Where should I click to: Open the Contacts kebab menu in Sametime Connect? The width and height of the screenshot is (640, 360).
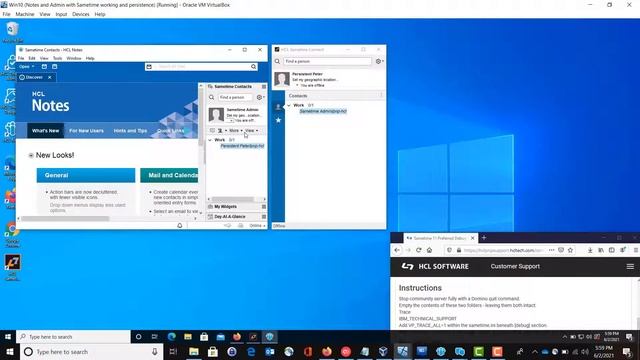[381, 96]
